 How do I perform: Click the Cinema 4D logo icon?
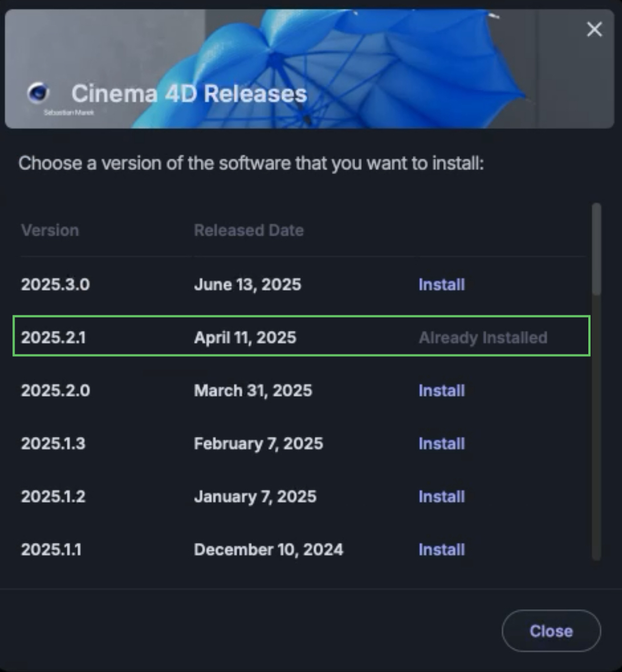coord(38,93)
